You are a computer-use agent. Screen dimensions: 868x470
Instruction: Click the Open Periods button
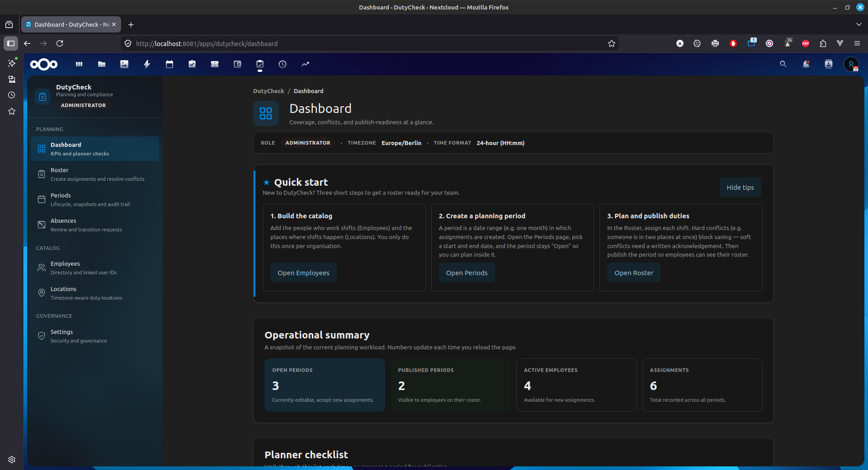(x=467, y=273)
